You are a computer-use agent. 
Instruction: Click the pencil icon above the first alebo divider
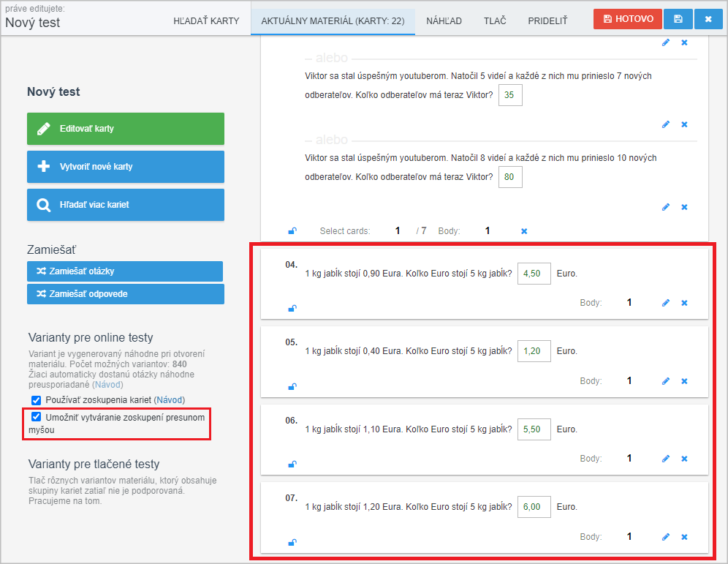(x=666, y=42)
